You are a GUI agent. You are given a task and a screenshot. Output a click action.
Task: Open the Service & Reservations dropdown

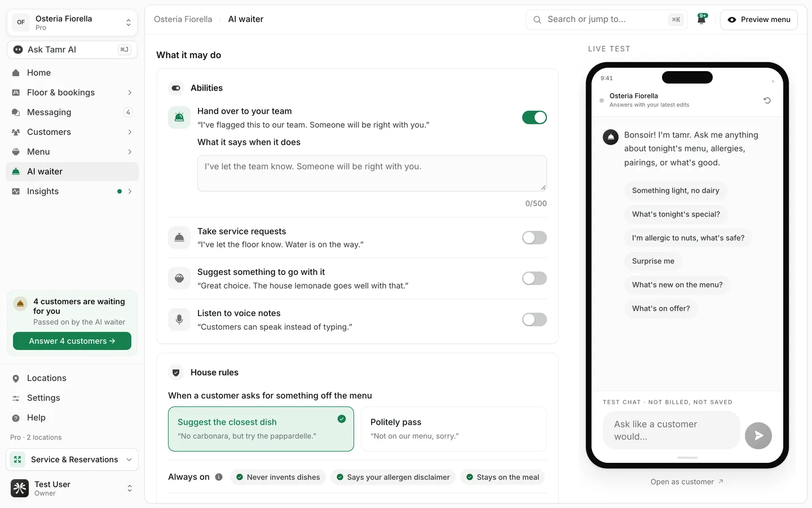click(x=72, y=459)
